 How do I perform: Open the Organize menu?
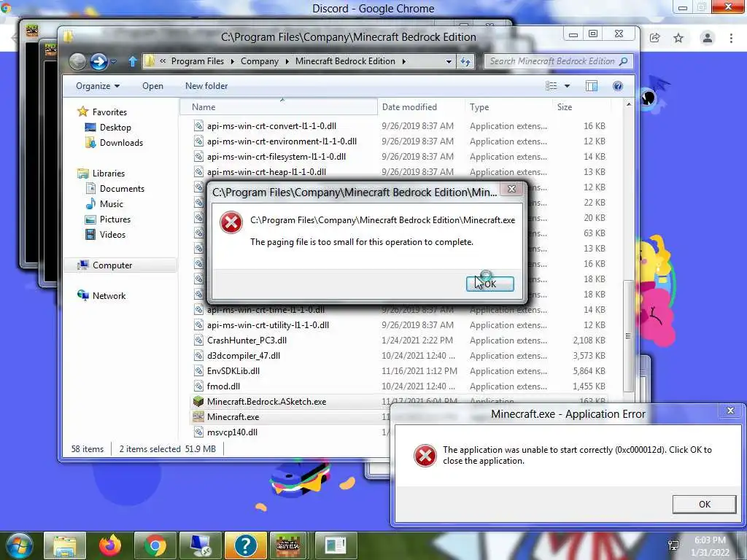pos(98,86)
